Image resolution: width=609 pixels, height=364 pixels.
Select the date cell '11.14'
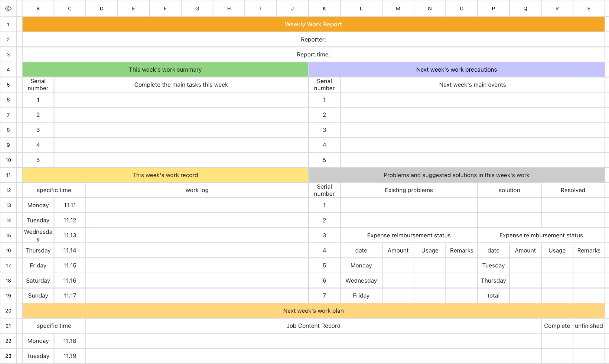[x=70, y=251]
